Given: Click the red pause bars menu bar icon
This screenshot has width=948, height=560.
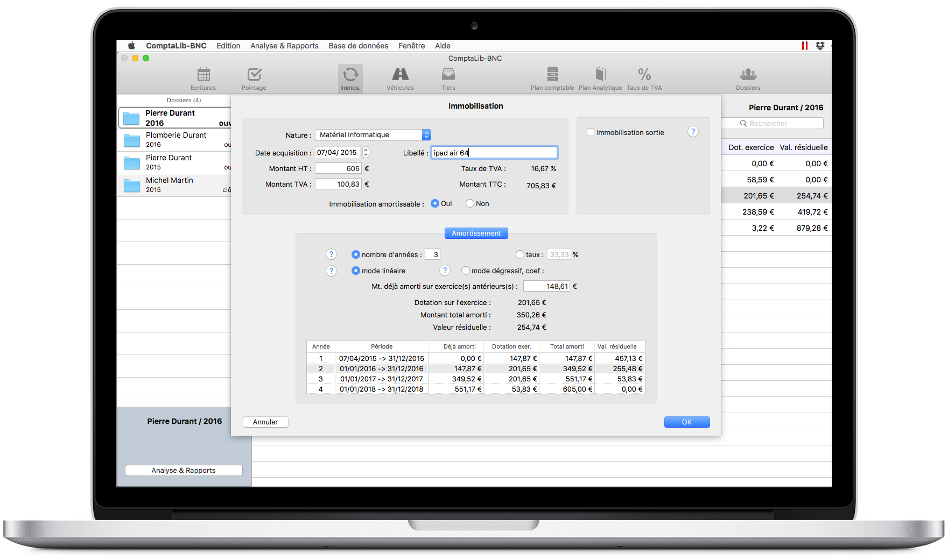Looking at the screenshot, I should 805,46.
